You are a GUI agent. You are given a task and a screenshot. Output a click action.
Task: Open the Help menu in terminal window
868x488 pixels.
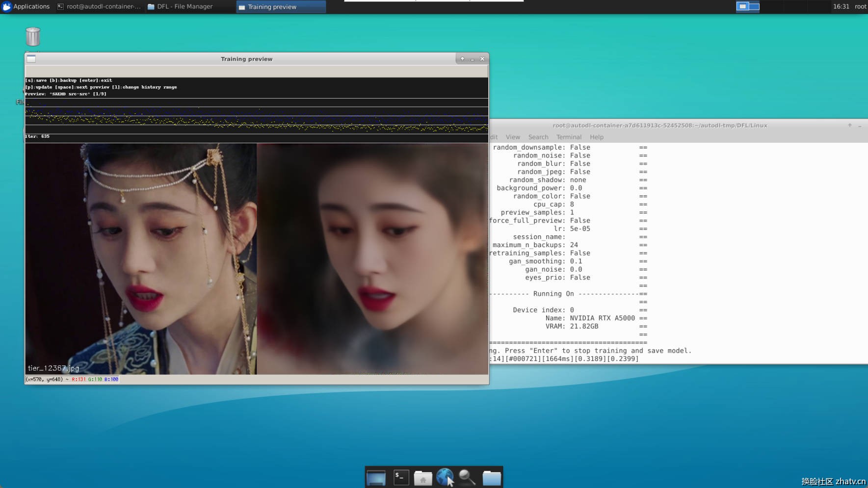[x=597, y=137]
